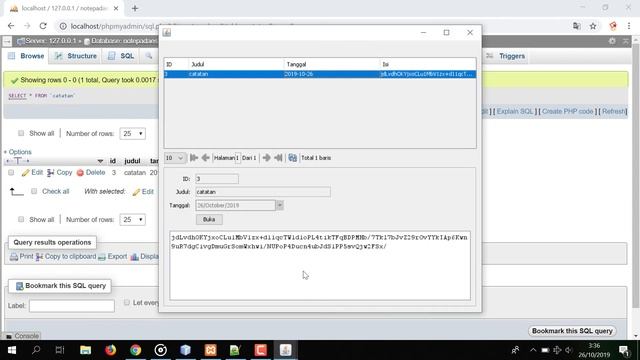Open the rows-per-page dropdown showing 10

point(174,158)
